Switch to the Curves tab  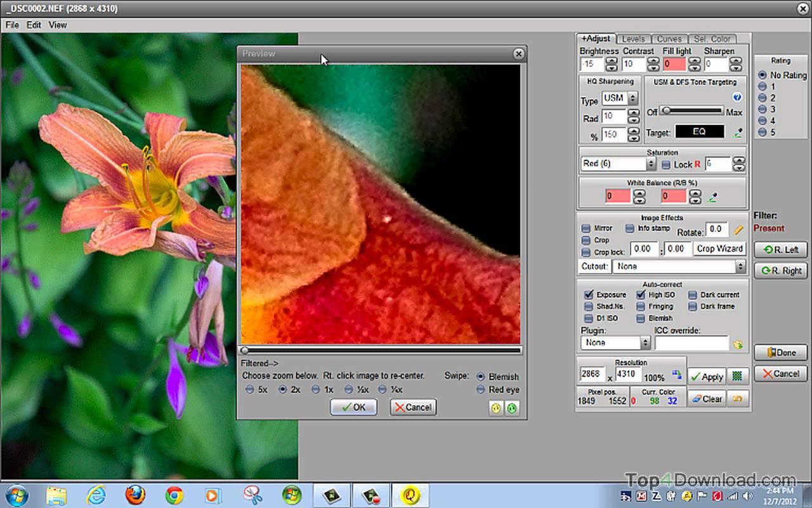click(669, 38)
